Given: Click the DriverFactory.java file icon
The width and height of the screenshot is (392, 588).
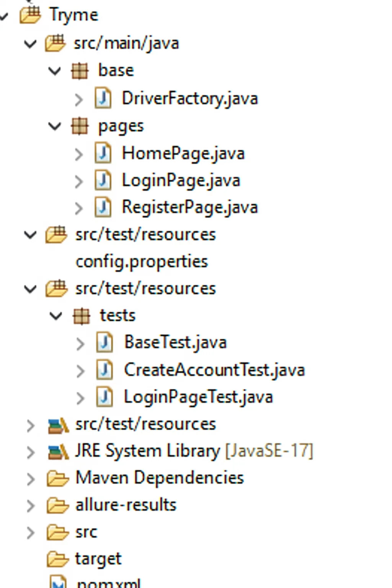Looking at the screenshot, I should (x=103, y=98).
